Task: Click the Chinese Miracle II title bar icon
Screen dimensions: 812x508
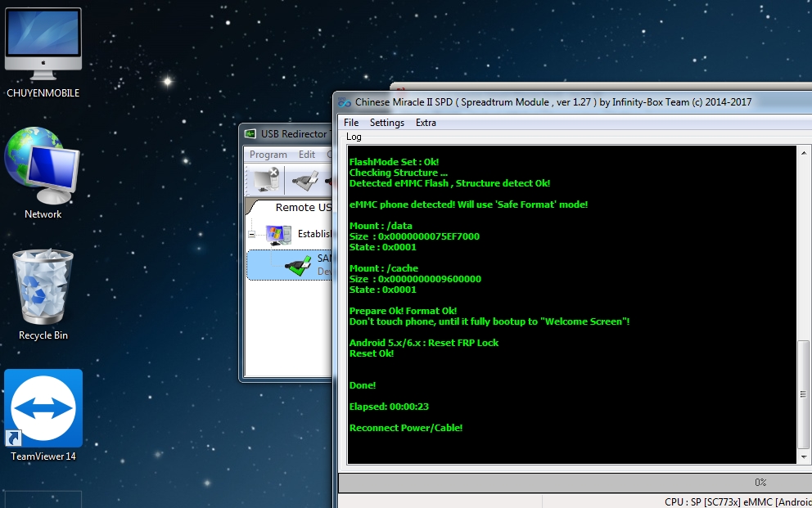Action: pos(345,102)
